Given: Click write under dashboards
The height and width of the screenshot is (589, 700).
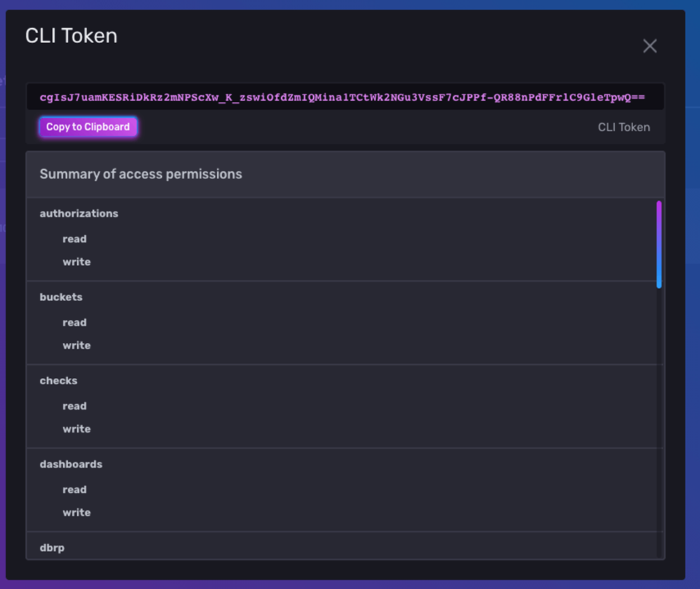Looking at the screenshot, I should 76,512.
